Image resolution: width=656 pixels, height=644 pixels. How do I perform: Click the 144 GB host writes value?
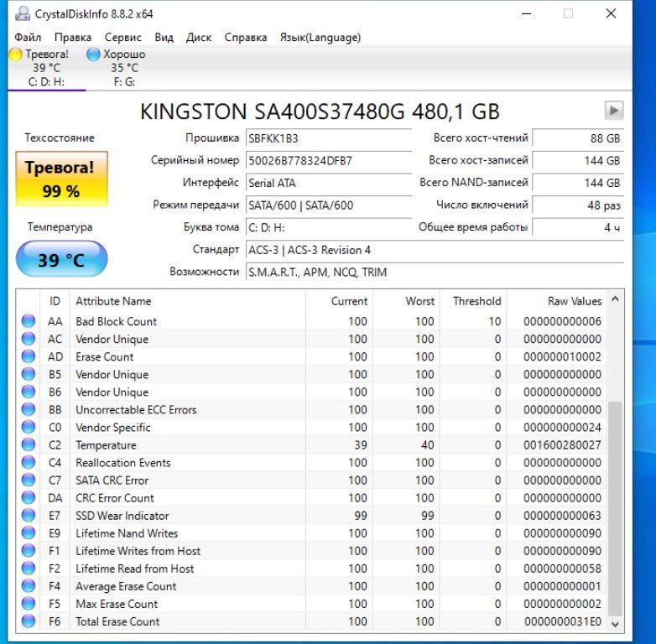point(578,161)
